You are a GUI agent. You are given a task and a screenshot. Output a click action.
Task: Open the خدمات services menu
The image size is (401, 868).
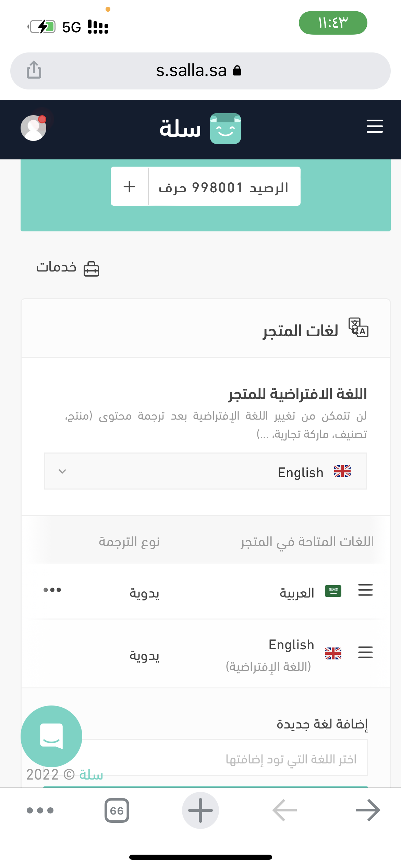[x=68, y=268]
